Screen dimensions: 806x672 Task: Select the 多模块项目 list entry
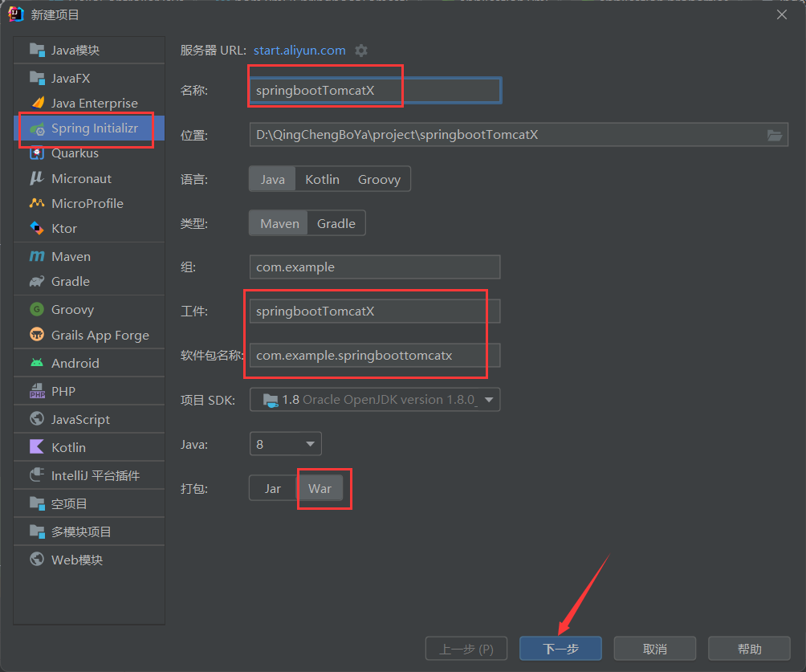pos(89,531)
